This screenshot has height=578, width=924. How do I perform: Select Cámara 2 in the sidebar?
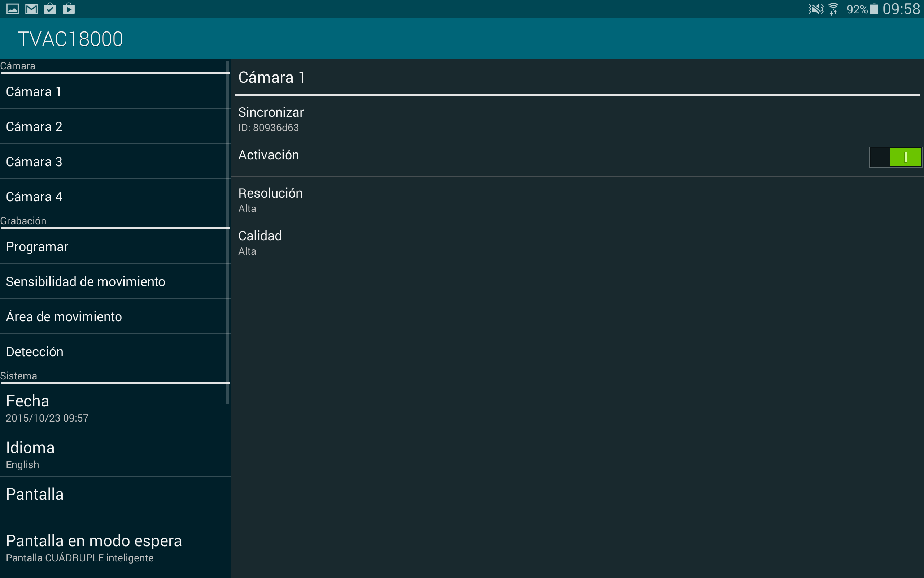point(115,126)
